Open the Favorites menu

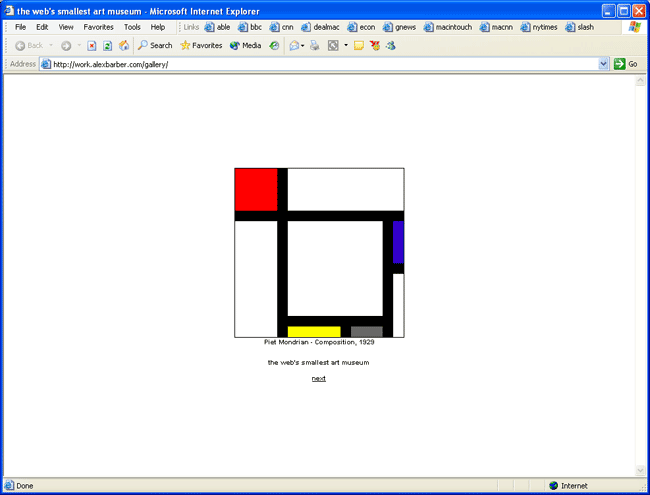[98, 27]
